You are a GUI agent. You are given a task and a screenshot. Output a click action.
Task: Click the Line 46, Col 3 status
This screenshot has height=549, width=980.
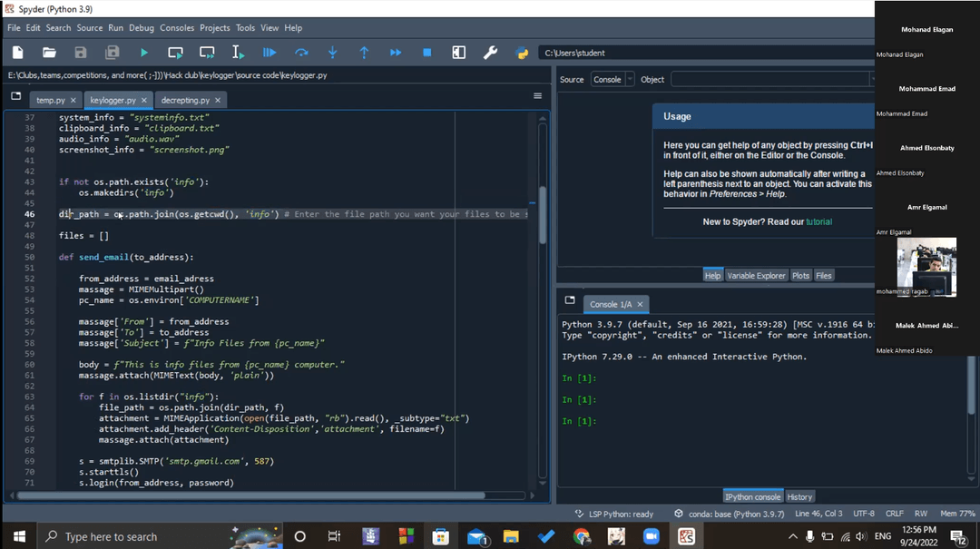click(818, 514)
